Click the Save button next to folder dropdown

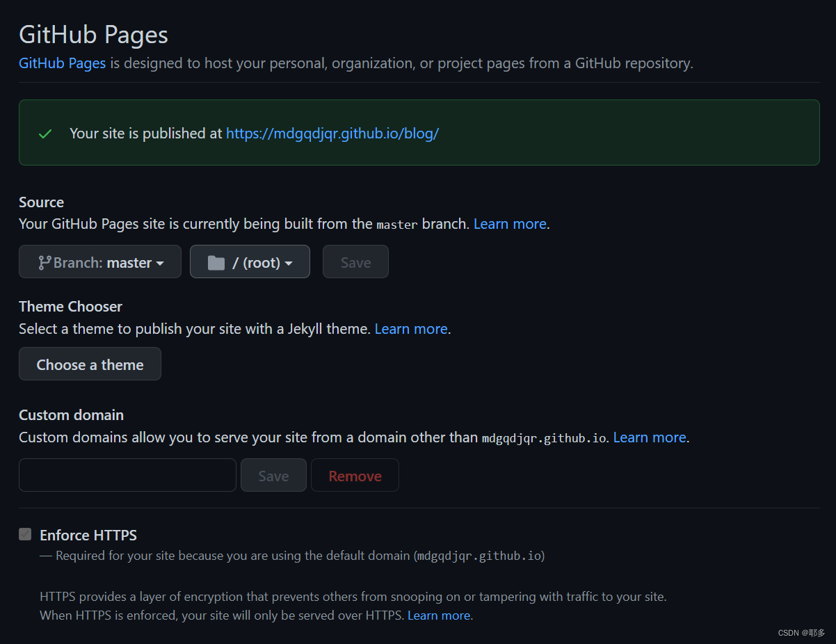pos(355,262)
